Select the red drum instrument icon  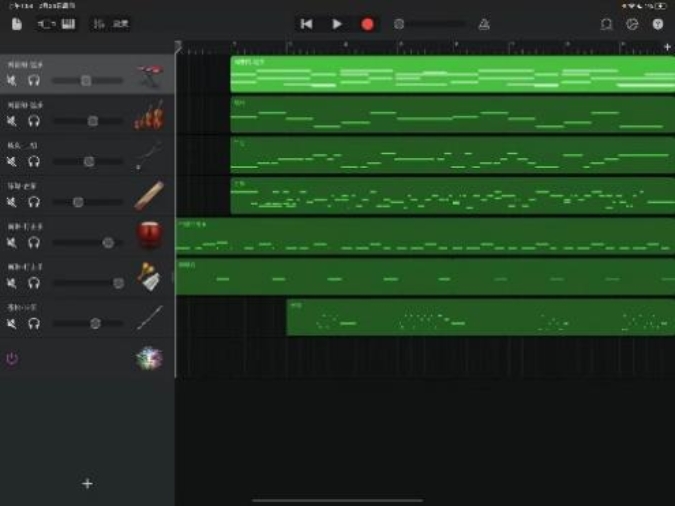[149, 236]
